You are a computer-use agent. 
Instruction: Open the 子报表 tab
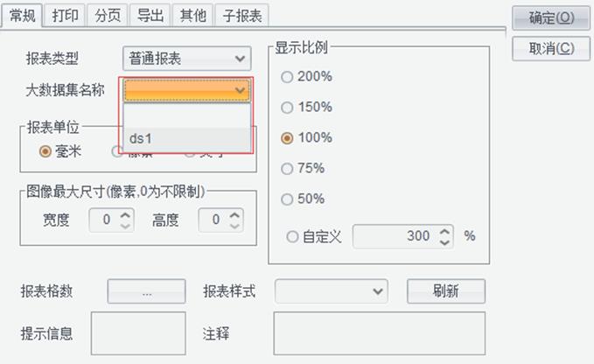click(242, 16)
